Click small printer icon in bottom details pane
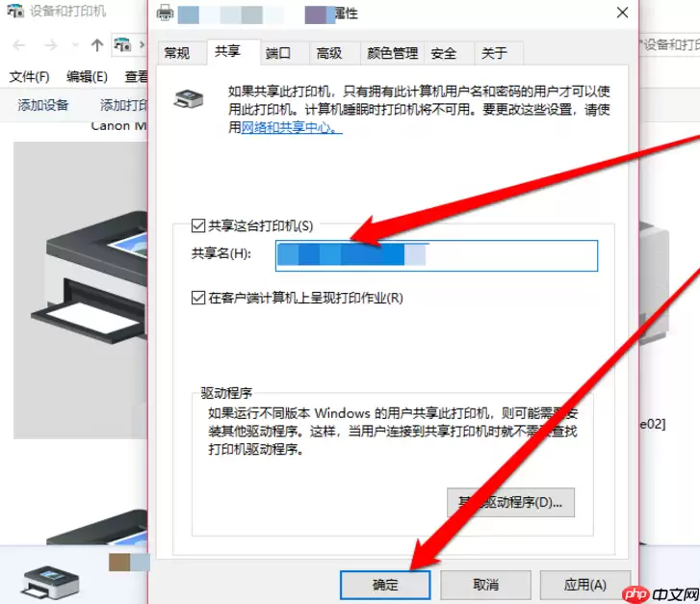 pyautogui.click(x=50, y=582)
